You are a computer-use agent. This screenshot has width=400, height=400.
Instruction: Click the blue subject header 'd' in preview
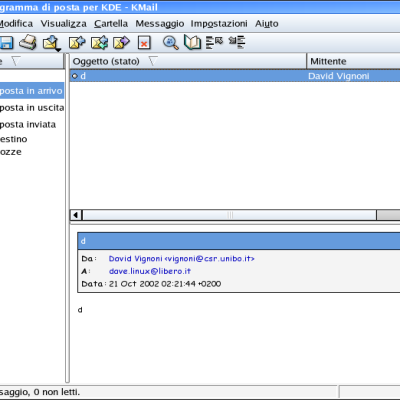tap(239, 241)
